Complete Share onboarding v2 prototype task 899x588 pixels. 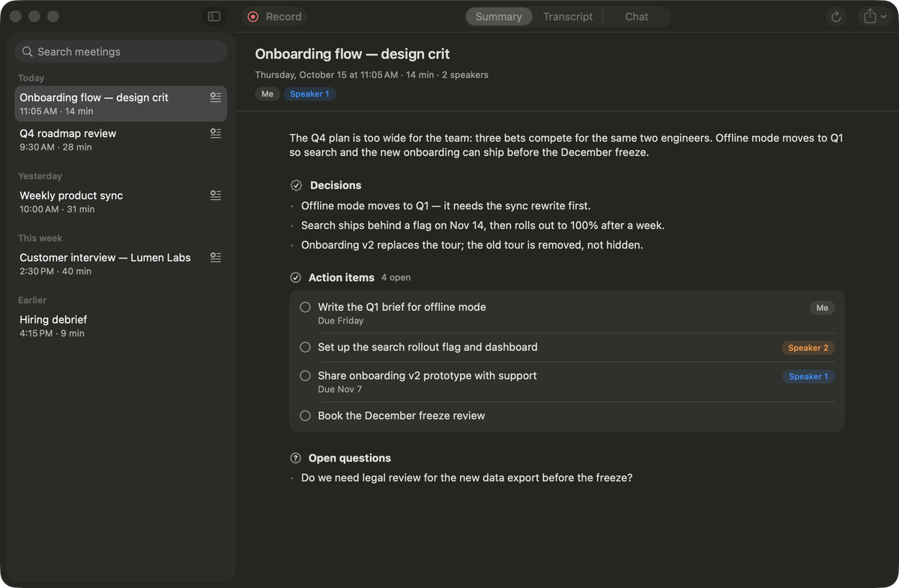click(x=305, y=376)
